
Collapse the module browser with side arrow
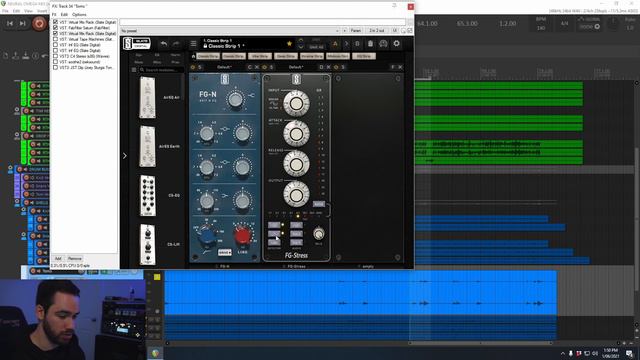(124, 156)
